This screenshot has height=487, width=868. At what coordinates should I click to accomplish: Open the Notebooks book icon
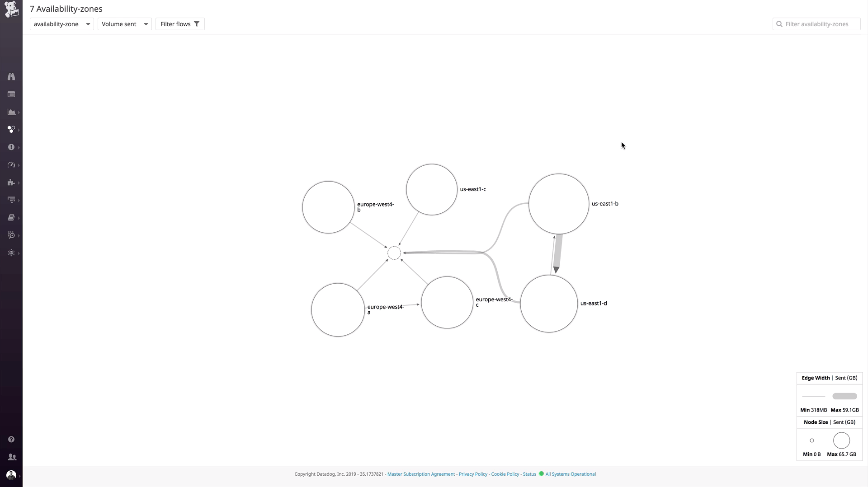(12, 217)
